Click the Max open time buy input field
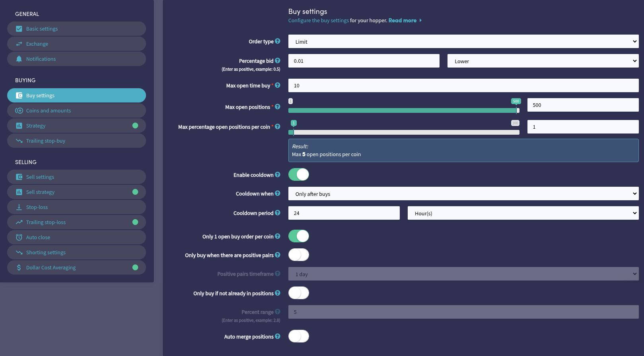 click(463, 85)
